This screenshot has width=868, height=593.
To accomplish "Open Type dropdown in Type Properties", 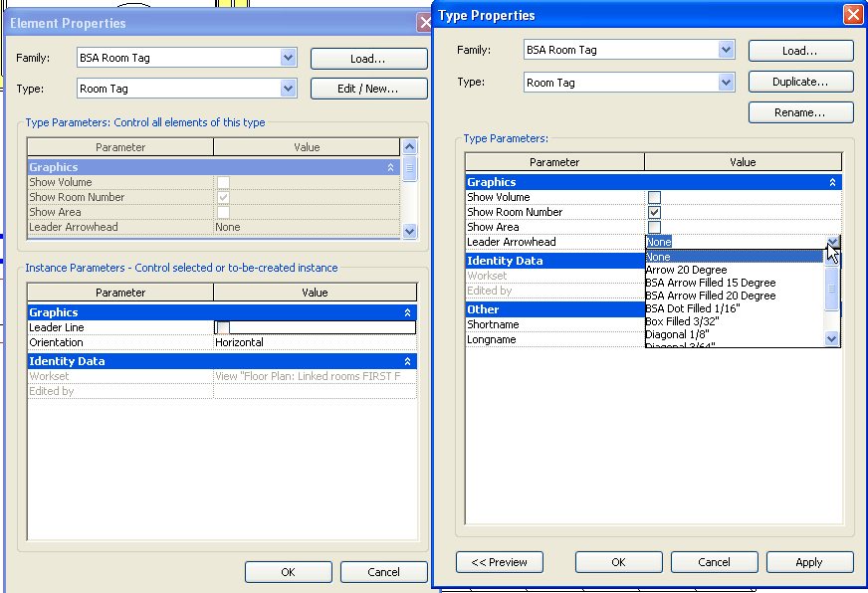I will tap(726, 83).
